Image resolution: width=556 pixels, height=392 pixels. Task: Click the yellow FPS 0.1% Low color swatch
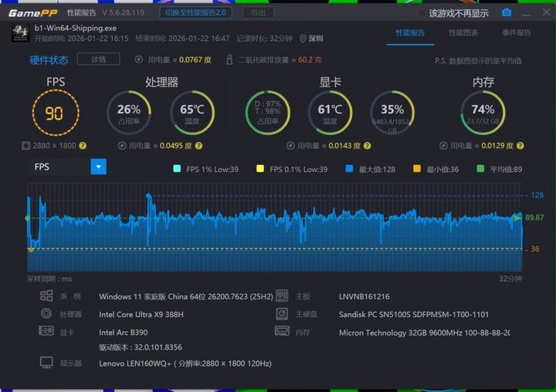point(260,168)
